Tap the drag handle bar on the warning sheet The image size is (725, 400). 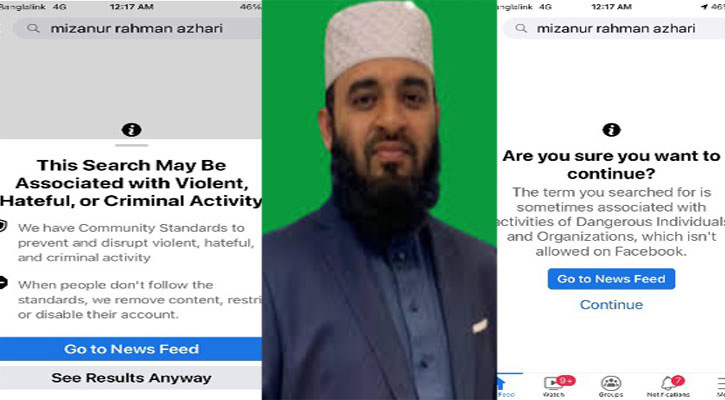(x=131, y=145)
